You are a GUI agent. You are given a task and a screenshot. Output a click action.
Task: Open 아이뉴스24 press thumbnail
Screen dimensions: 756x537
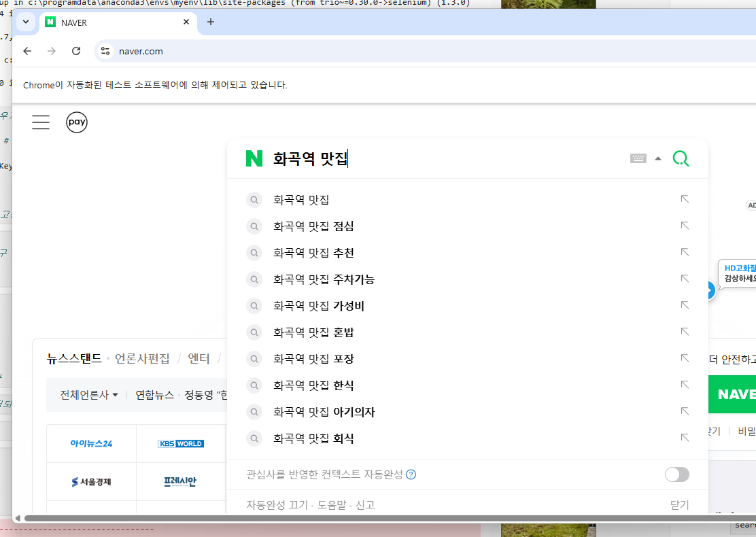tap(91, 443)
